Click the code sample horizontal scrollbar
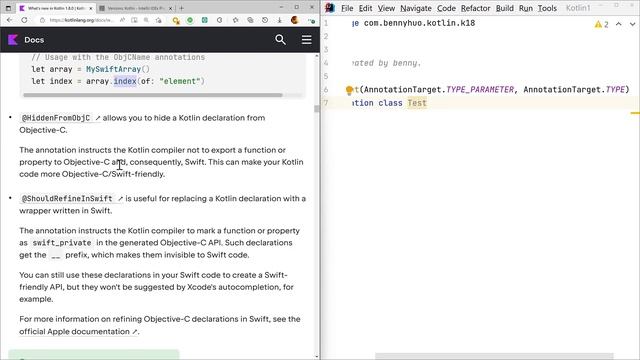 (x=153, y=95)
